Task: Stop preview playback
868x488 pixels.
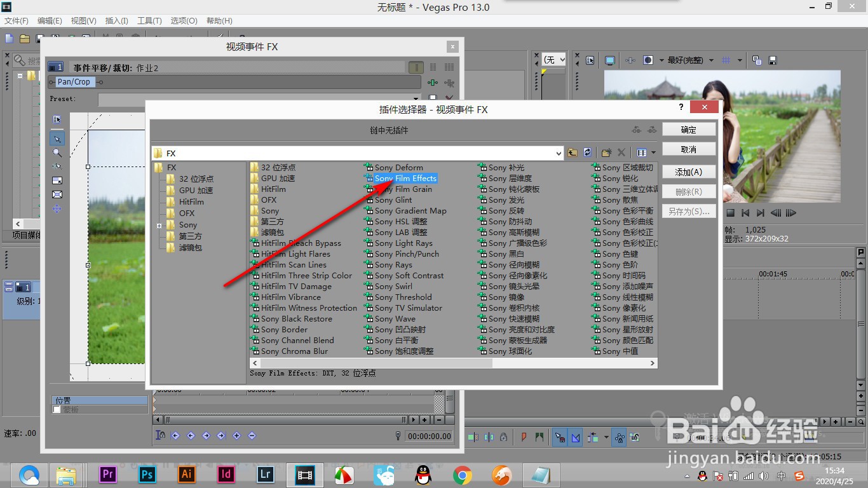Action: (x=731, y=213)
